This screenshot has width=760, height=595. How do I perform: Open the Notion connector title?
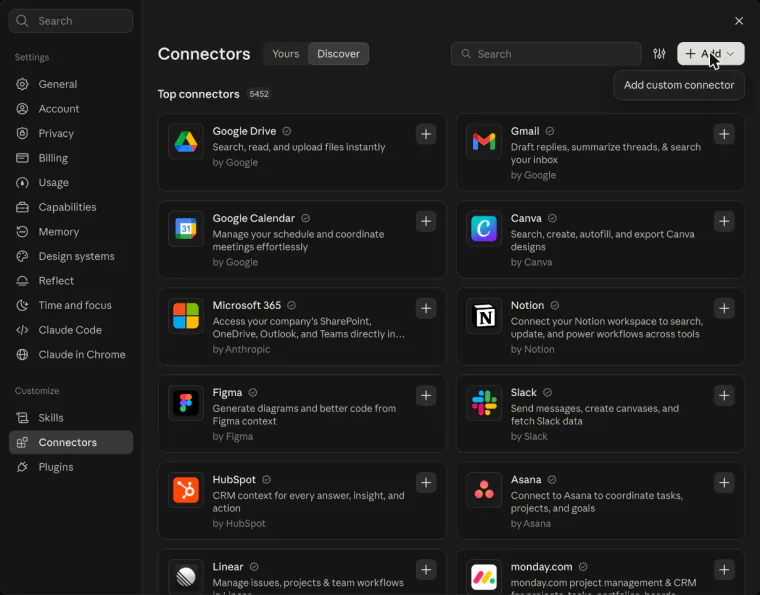527,306
